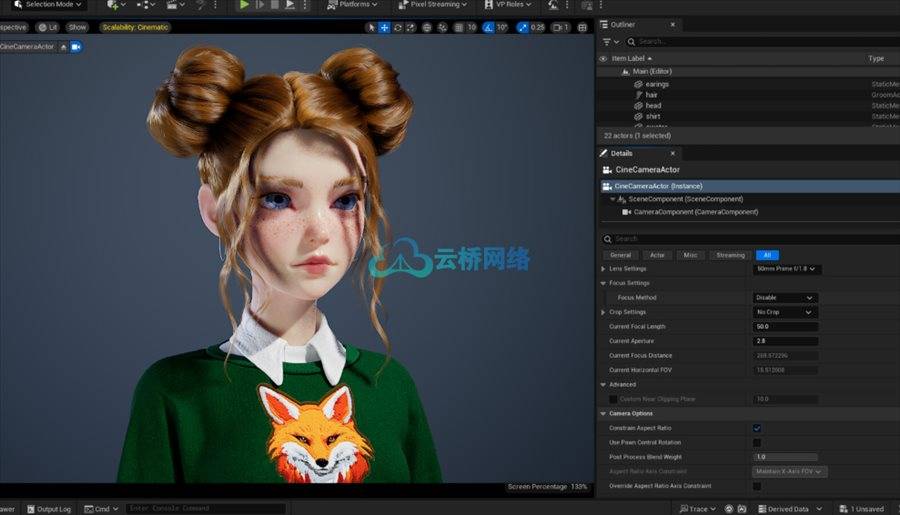This screenshot has width=900, height=515.
Task: Click the camera pilot icon beside CineCameraActor
Action: point(76,47)
